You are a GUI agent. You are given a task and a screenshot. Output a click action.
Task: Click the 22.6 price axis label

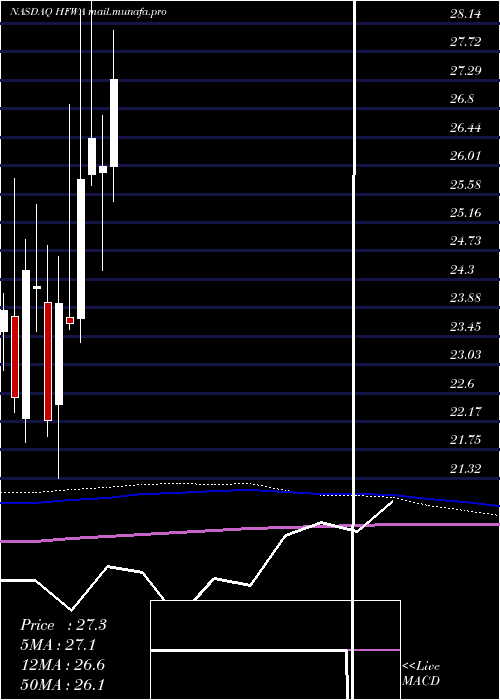click(462, 383)
